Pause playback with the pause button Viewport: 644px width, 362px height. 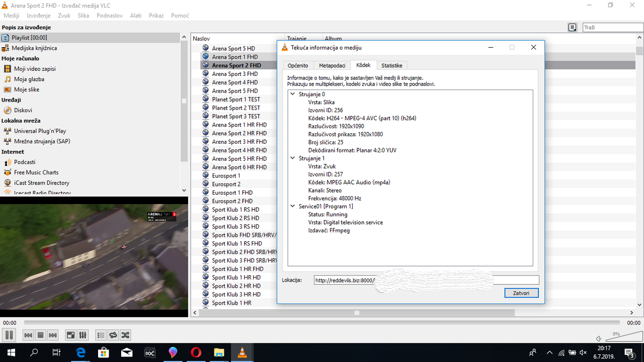pos(9,335)
